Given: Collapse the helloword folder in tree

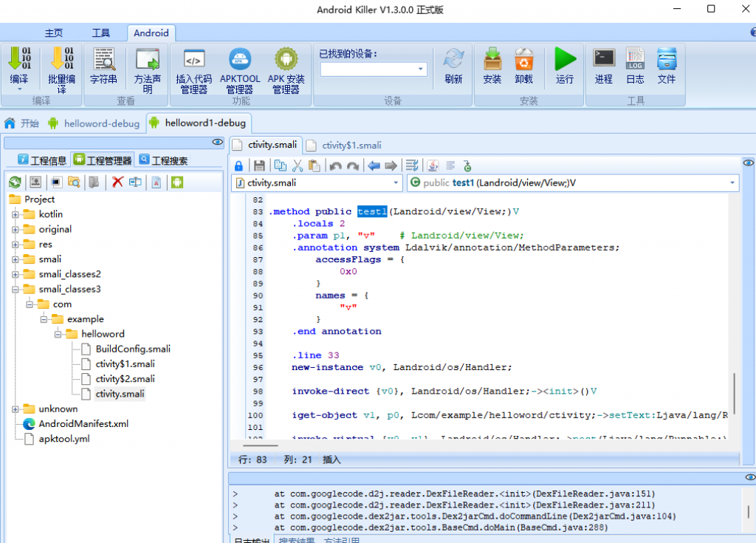Looking at the screenshot, I should 58,334.
